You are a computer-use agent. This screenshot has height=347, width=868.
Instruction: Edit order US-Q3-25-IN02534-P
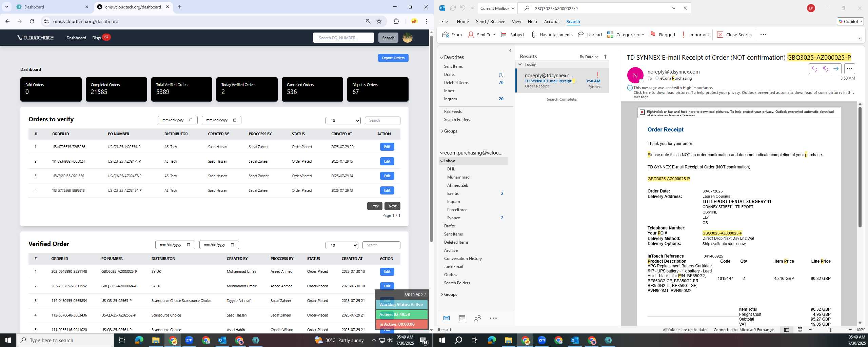click(387, 147)
